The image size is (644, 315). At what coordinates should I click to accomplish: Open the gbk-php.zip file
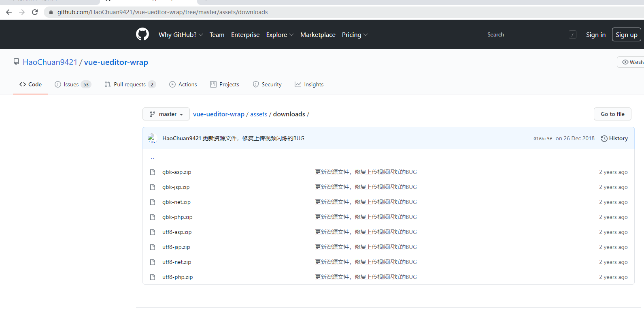coord(177,217)
